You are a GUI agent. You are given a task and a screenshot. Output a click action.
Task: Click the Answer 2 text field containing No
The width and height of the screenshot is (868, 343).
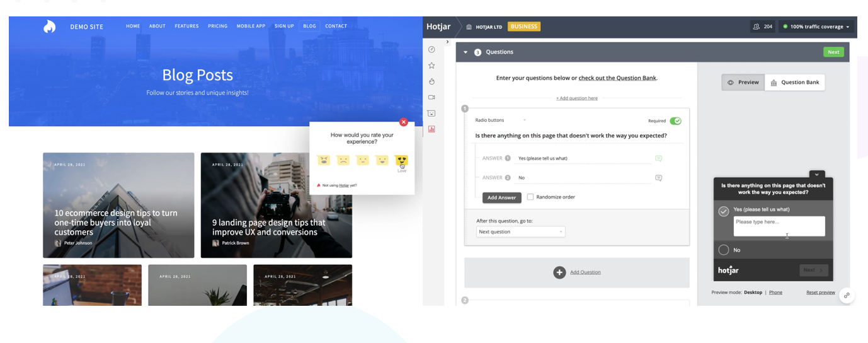583,178
